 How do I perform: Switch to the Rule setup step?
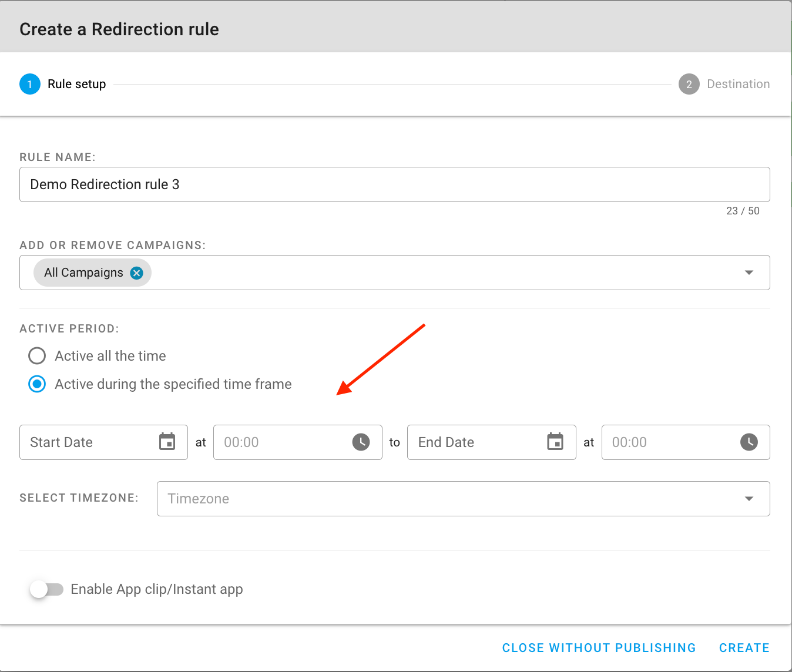click(x=76, y=84)
